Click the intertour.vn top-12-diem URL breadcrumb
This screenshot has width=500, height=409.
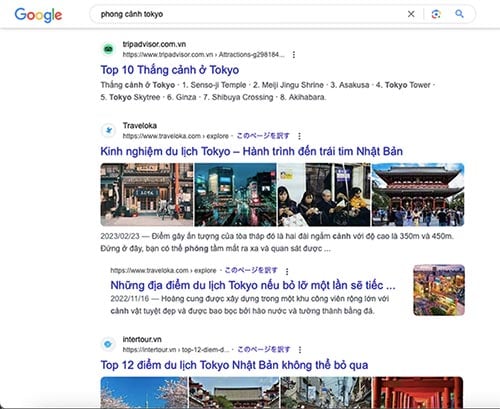[176, 350]
